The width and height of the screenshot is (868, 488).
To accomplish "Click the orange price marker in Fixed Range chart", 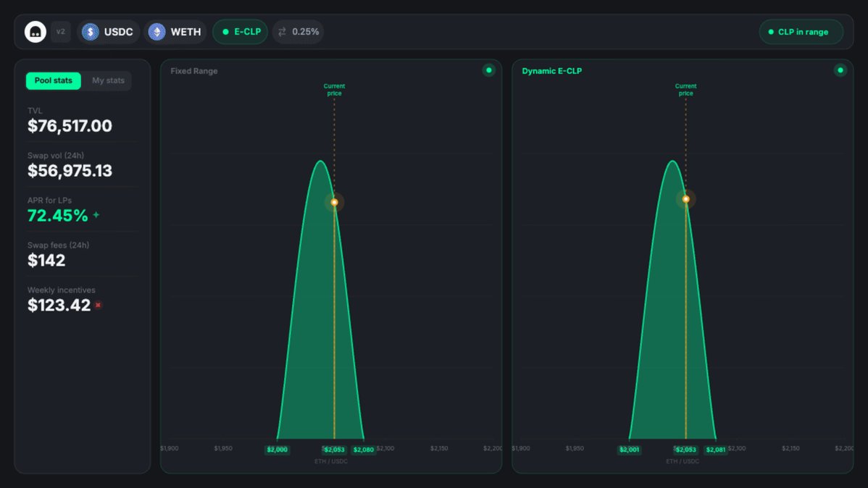I will click(x=334, y=202).
